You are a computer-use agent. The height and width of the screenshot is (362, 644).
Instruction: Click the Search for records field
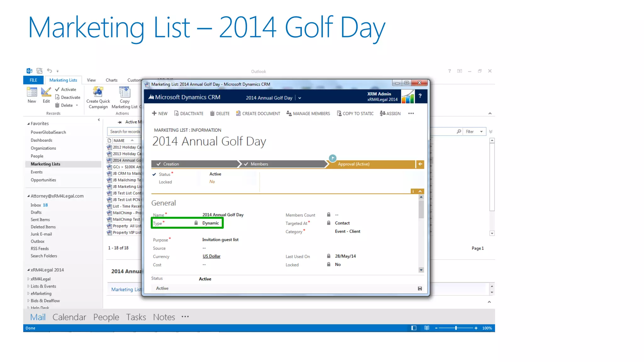pos(125,132)
